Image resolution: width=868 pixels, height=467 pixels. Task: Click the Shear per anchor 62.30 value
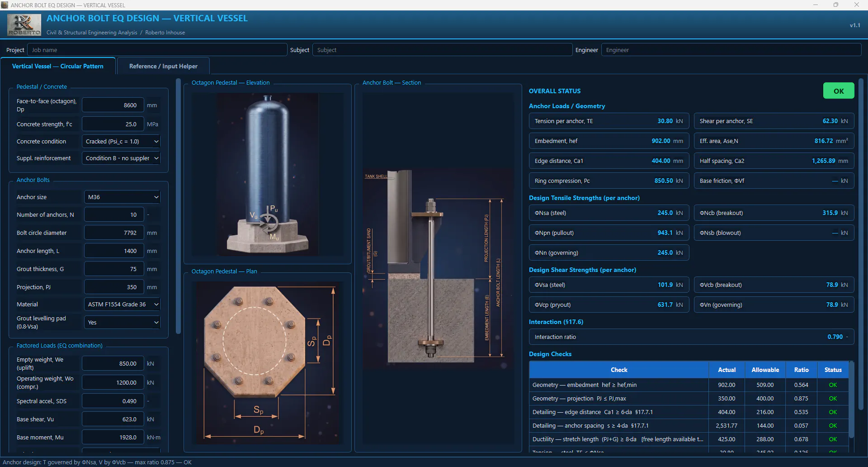(830, 121)
